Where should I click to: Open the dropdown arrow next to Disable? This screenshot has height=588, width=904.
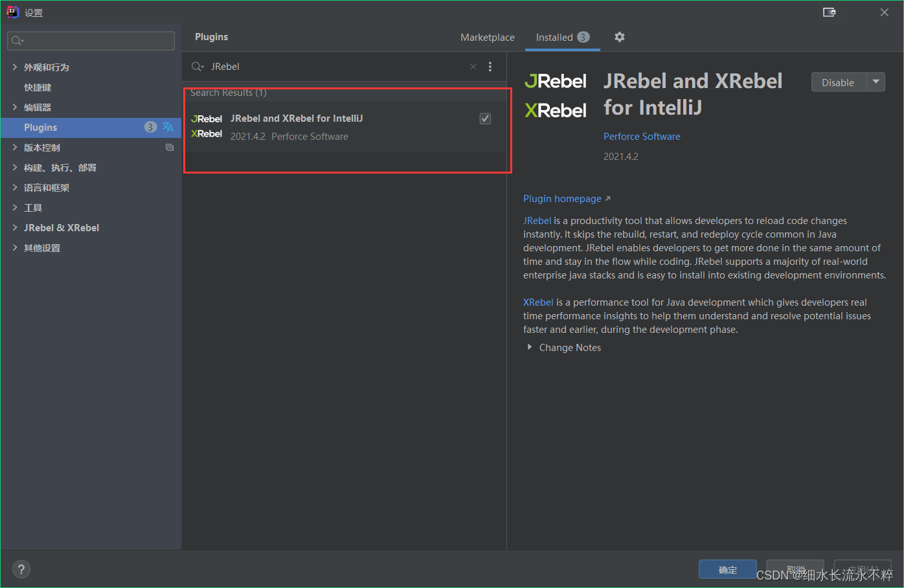point(876,82)
